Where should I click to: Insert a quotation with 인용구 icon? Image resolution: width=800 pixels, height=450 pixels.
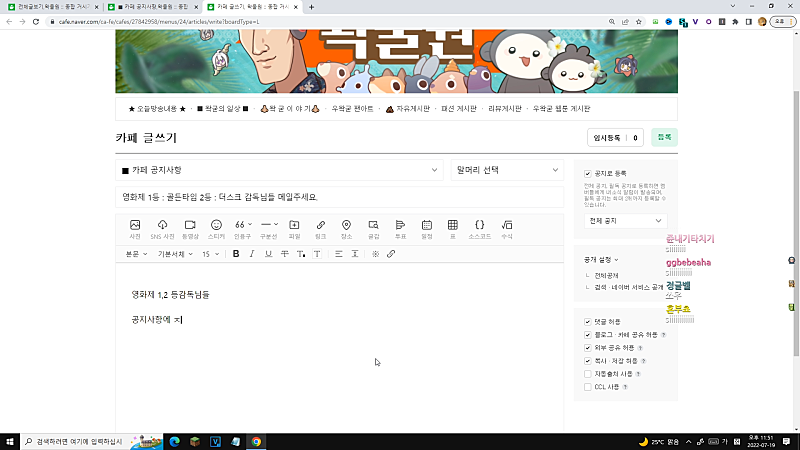click(x=243, y=229)
